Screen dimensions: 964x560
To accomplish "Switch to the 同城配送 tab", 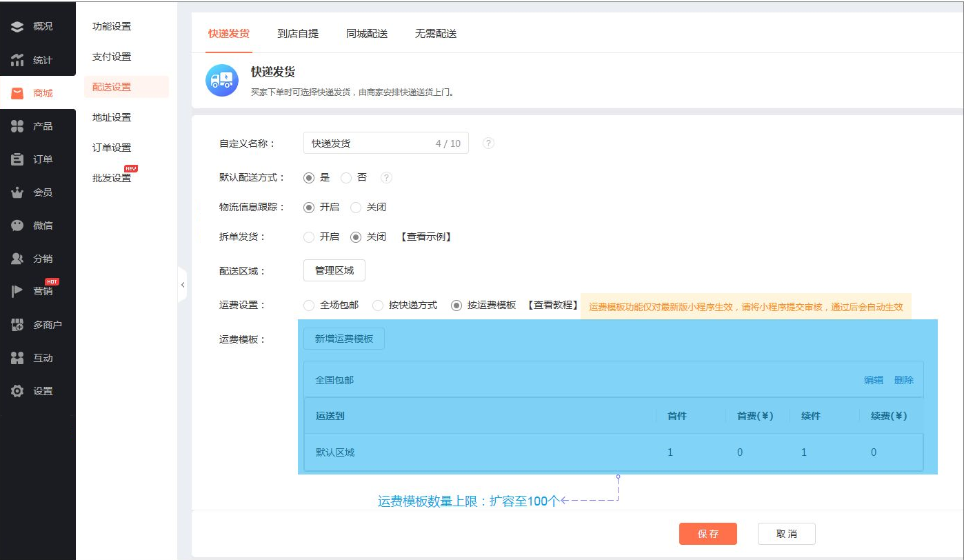I will point(367,33).
